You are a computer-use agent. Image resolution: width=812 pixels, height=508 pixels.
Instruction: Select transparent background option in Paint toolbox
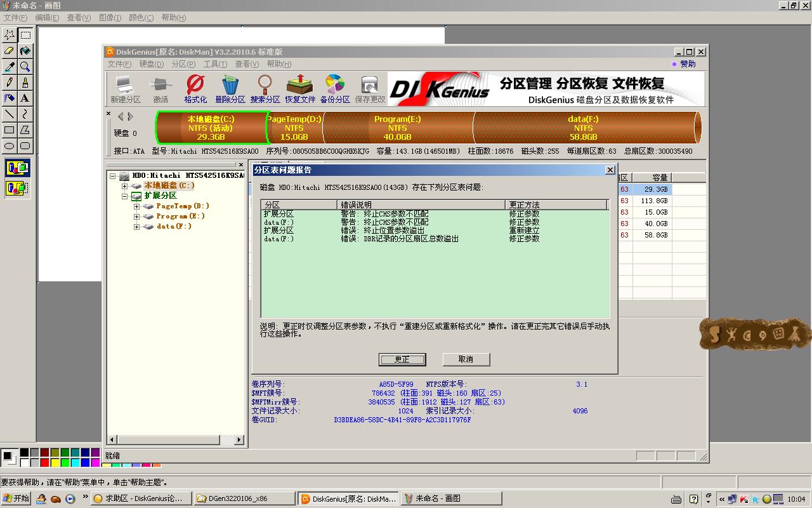(17, 189)
